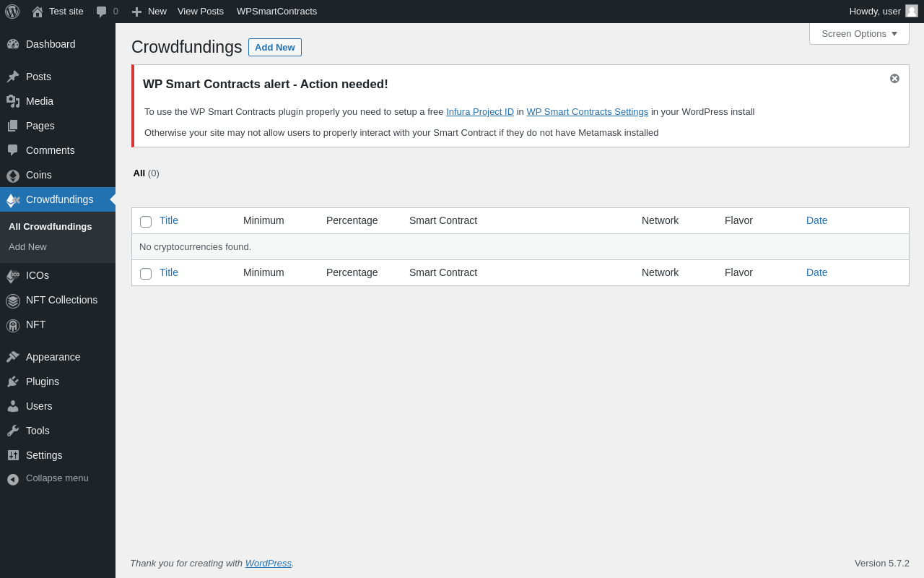Click the Flavor column header
Screen dimensions: 924x578
[x=738, y=220]
